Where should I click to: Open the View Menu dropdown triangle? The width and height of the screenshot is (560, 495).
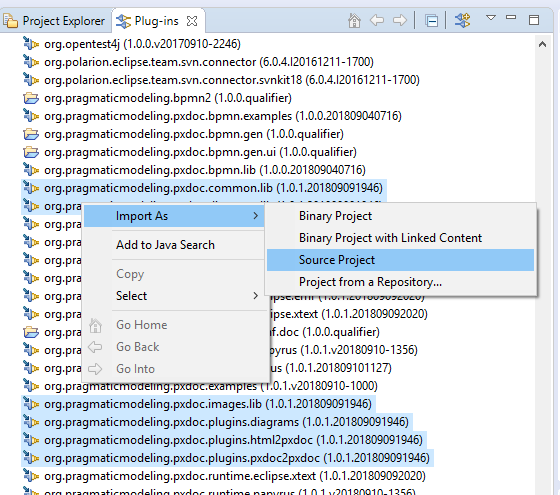click(x=491, y=18)
